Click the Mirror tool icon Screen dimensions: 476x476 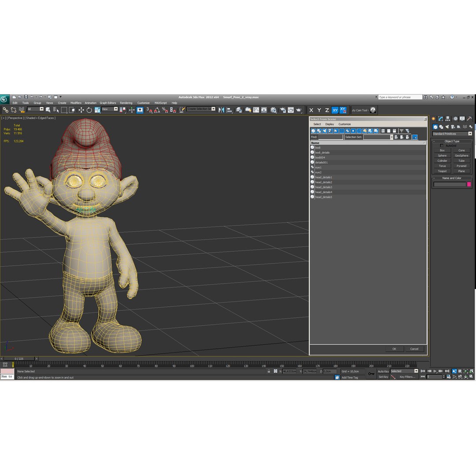coord(221,110)
